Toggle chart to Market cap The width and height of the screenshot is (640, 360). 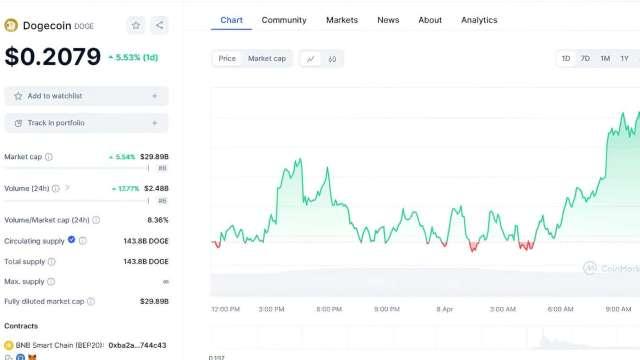pyautogui.click(x=267, y=58)
